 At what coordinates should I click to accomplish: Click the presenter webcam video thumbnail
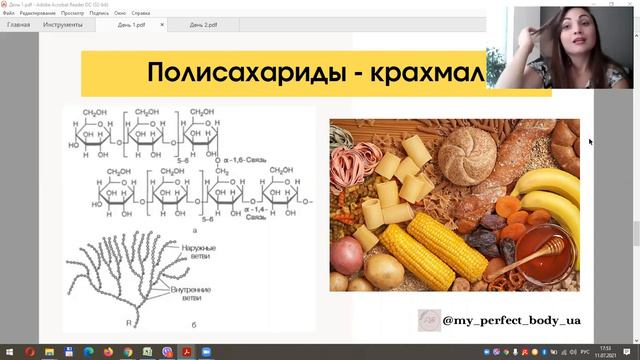(560, 48)
